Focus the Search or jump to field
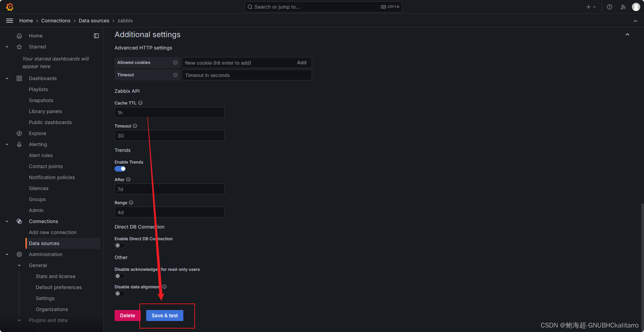 [323, 7]
